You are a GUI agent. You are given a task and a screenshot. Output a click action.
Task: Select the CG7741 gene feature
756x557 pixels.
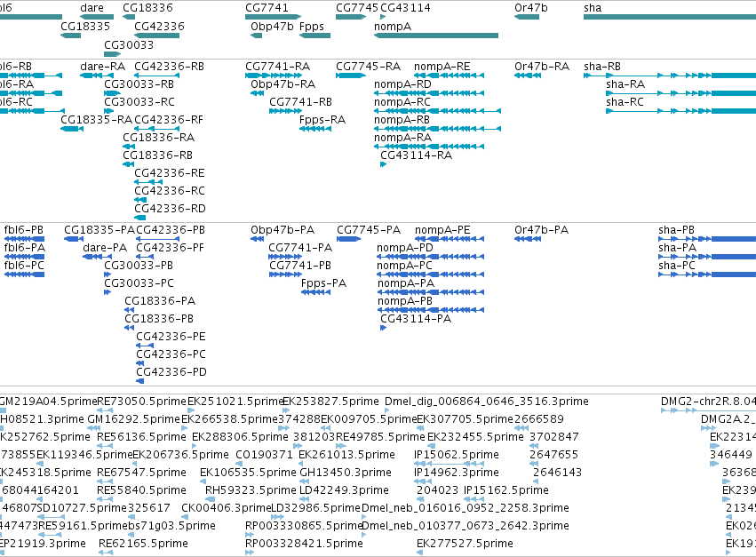click(x=273, y=17)
